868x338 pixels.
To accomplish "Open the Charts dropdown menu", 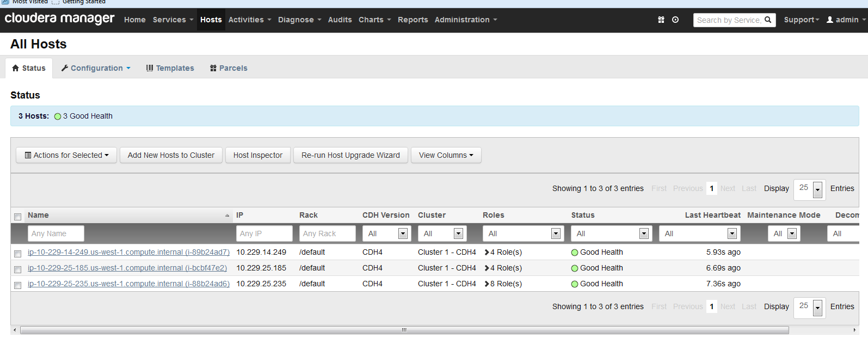I will tap(375, 20).
